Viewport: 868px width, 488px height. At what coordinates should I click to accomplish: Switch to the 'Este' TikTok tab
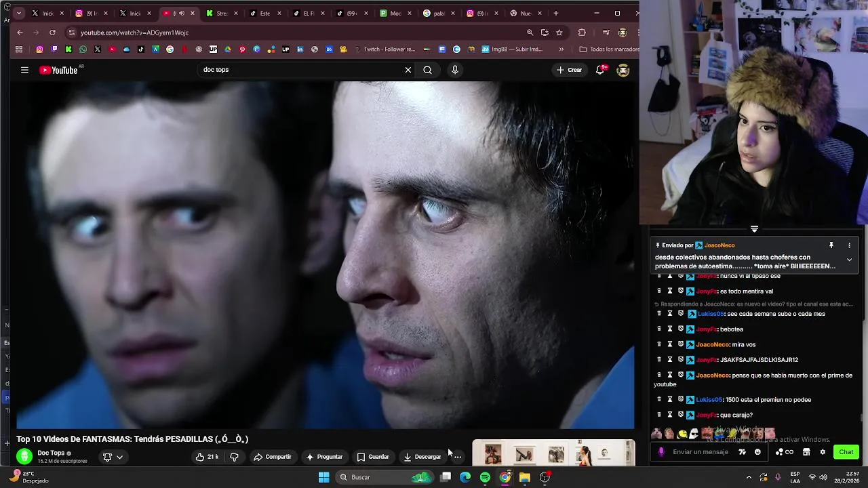(264, 13)
